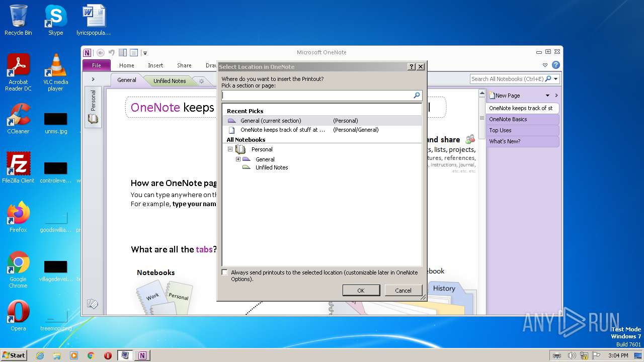The width and height of the screenshot is (644, 362).
Task: Enable Always send printouts to selected location
Action: (225, 272)
